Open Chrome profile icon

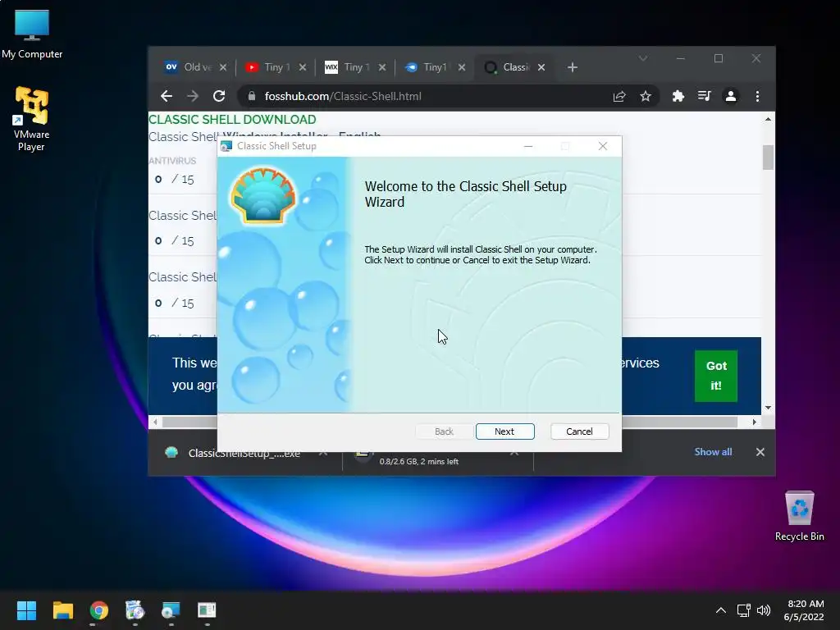[x=730, y=96]
